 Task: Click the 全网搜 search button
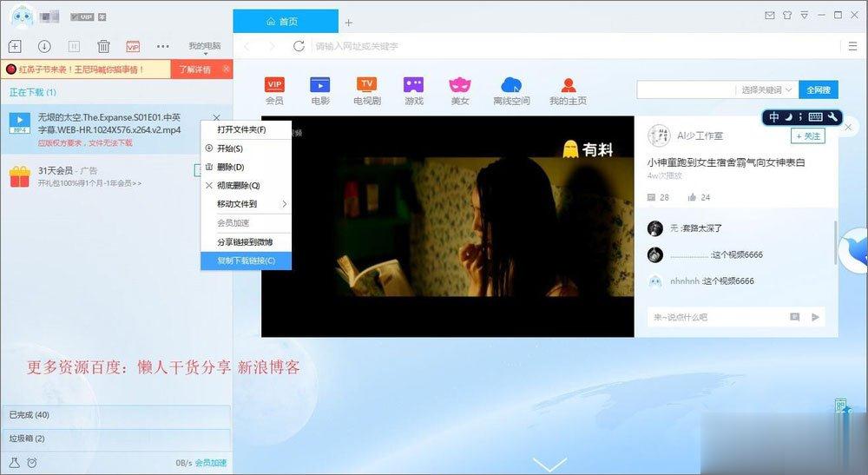819,89
